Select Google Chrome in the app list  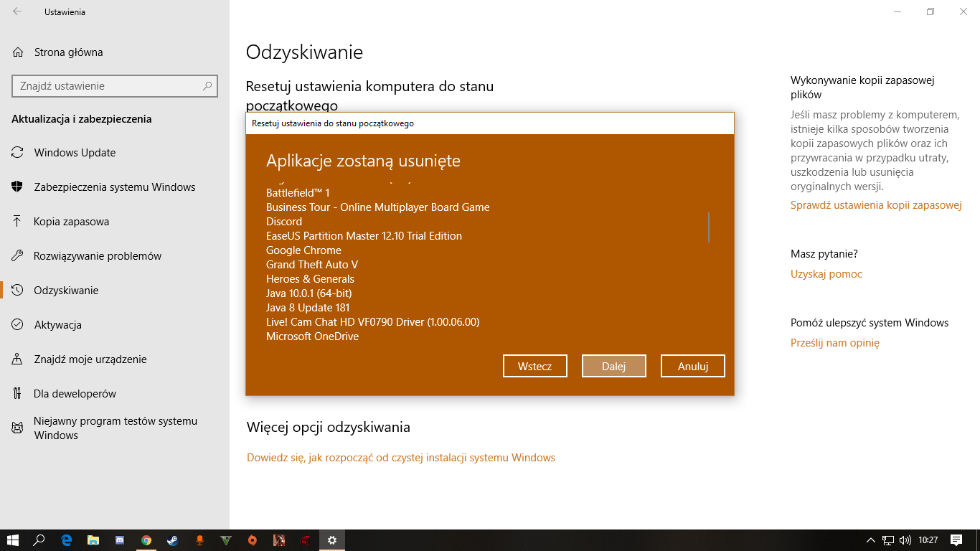coord(303,250)
